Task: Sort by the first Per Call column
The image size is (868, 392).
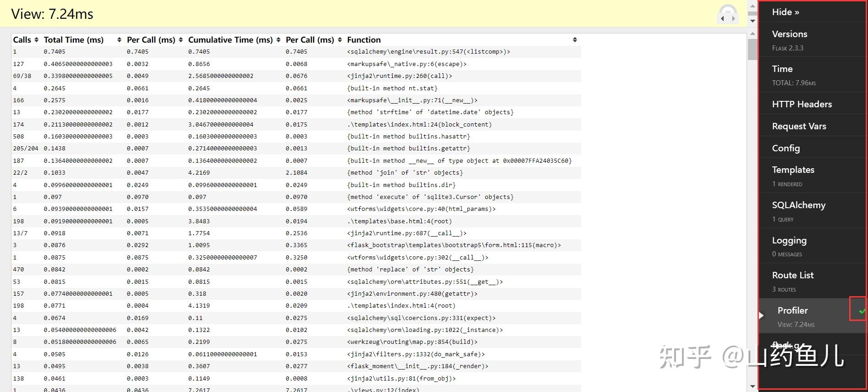Action: [x=181, y=40]
